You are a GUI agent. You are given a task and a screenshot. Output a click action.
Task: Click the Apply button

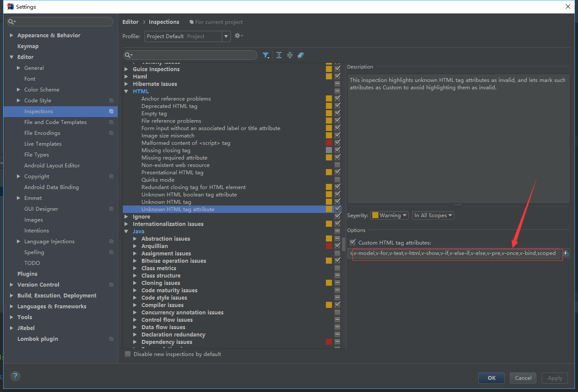click(x=555, y=378)
